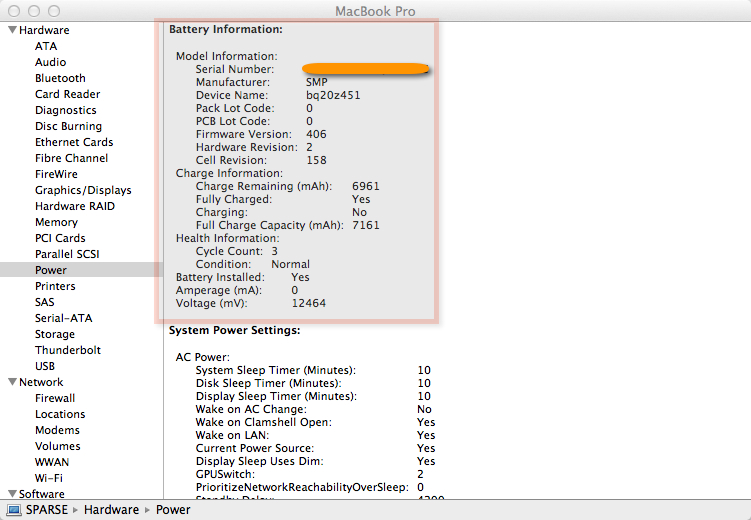Click cell revision value 158
Viewport: 751px width, 520px height.
(x=316, y=160)
